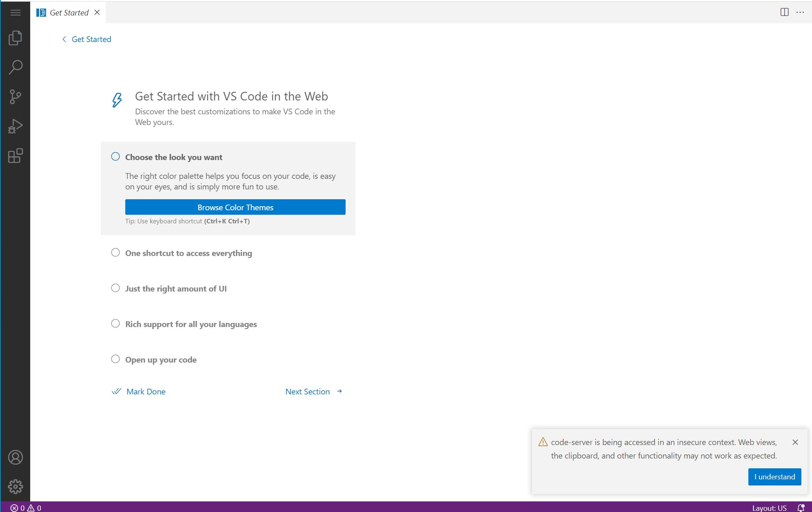Check off One shortcut to access everything
This screenshot has width=812, height=512.
pyautogui.click(x=115, y=252)
